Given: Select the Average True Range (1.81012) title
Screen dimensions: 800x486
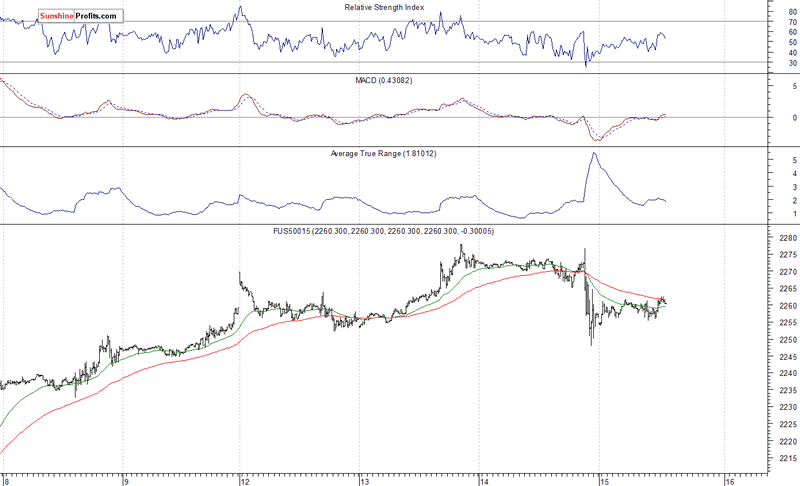Looking at the screenshot, I should (385, 154).
